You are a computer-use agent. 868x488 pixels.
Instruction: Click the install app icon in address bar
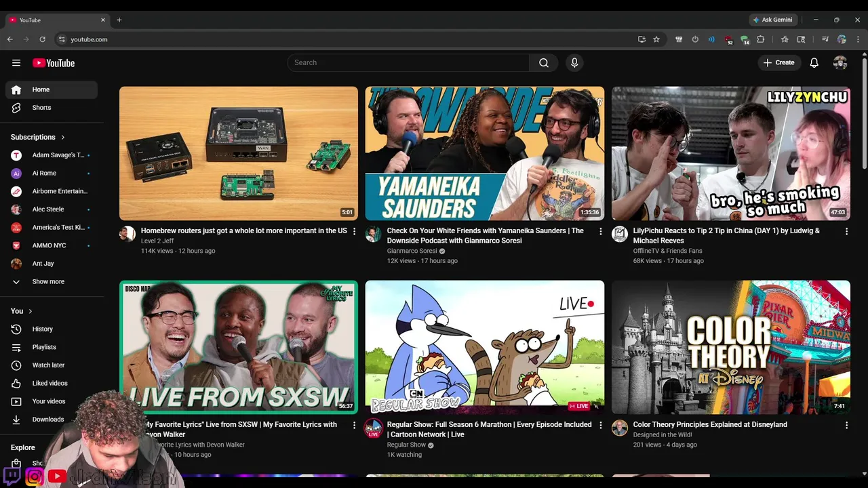[x=642, y=39]
